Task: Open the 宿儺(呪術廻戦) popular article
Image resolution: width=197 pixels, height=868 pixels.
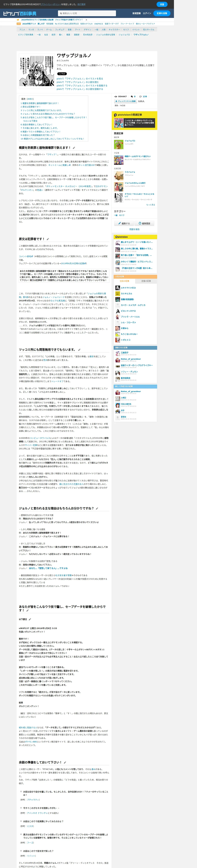Action: tap(127, 299)
